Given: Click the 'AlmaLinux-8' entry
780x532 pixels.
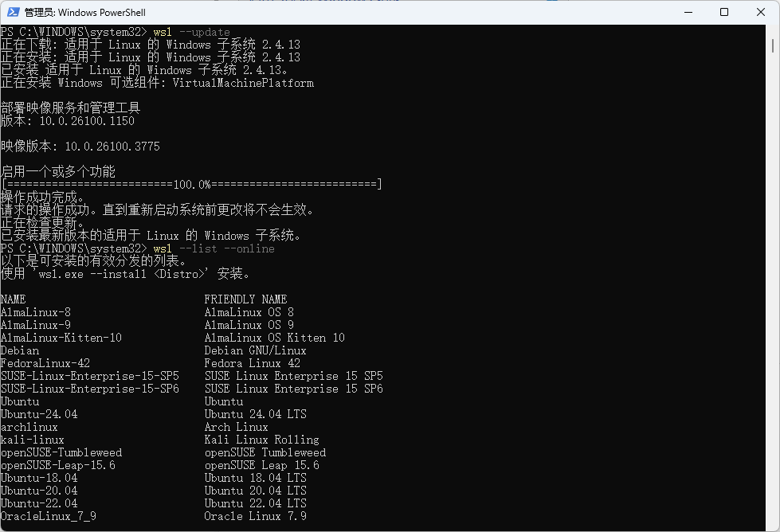Looking at the screenshot, I should click(36, 311).
